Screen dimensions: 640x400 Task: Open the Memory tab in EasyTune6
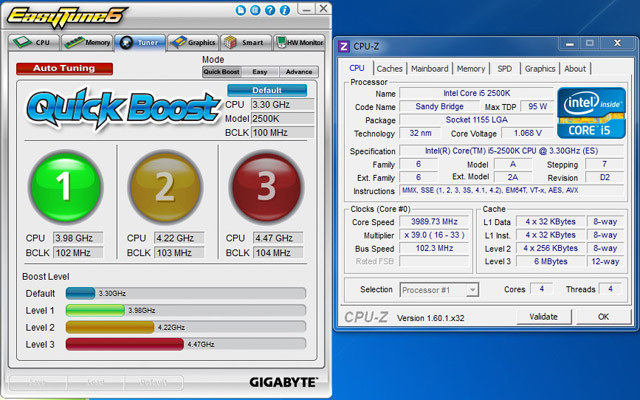[x=87, y=42]
